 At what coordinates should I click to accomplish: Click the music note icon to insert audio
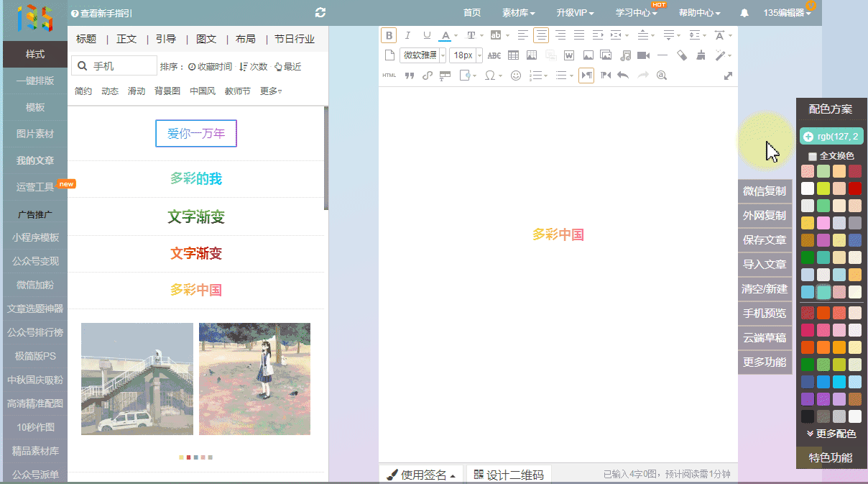625,55
